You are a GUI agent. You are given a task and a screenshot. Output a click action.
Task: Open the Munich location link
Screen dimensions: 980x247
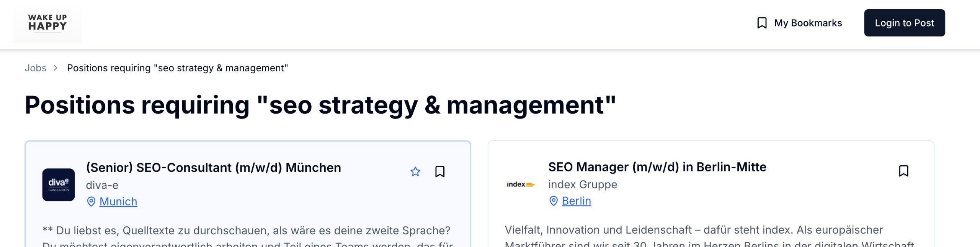pos(118,201)
